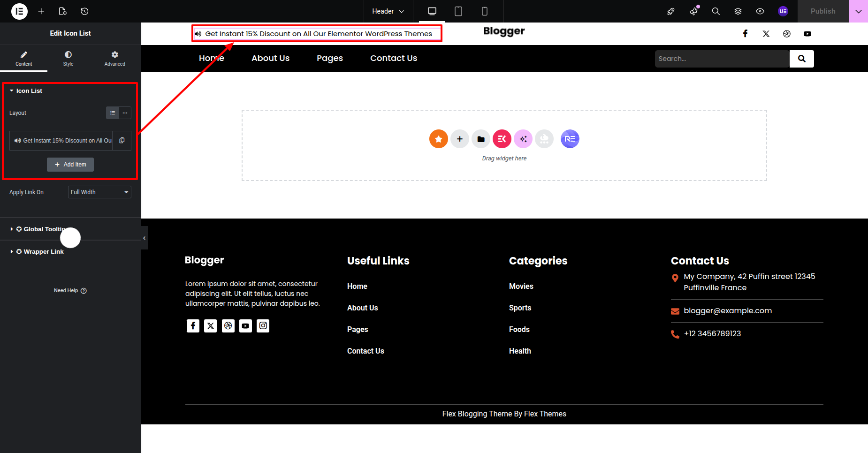Click the Add Element plus icon
This screenshot has width=868, height=453.
[41, 11]
